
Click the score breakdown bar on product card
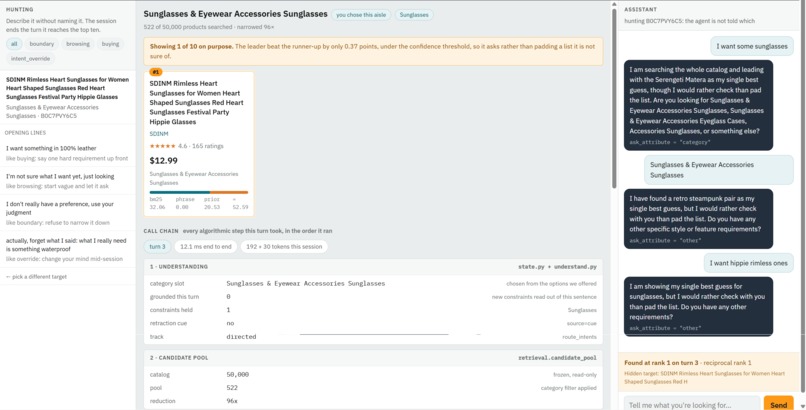coord(199,192)
